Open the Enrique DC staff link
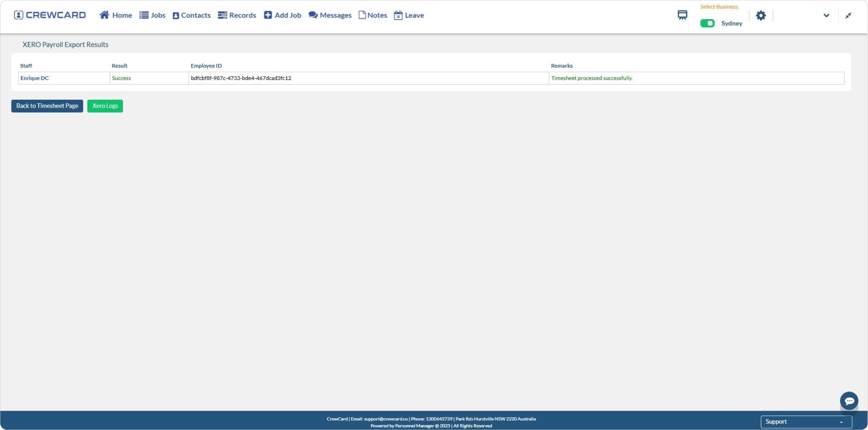The height and width of the screenshot is (430, 868). point(35,78)
